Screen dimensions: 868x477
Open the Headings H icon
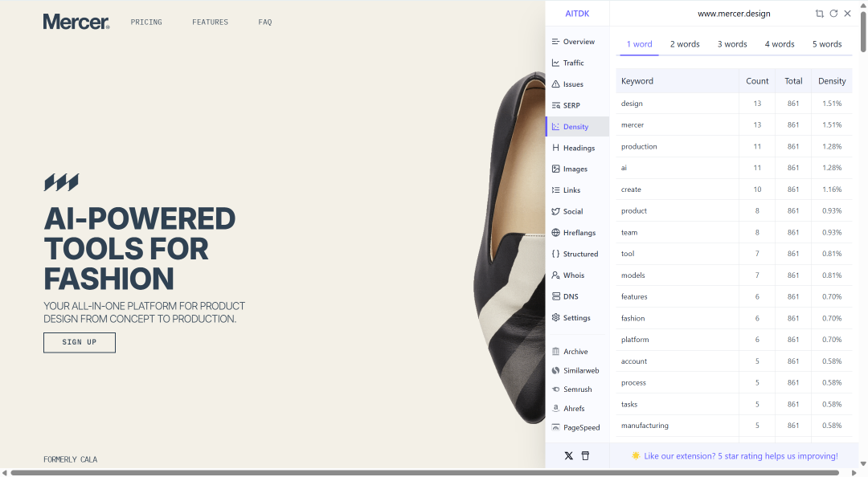(x=556, y=148)
